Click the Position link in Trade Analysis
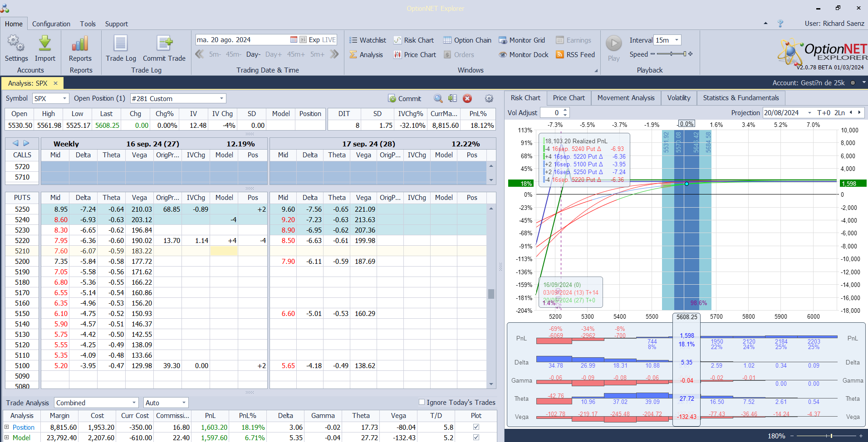868x442 pixels. [x=24, y=427]
